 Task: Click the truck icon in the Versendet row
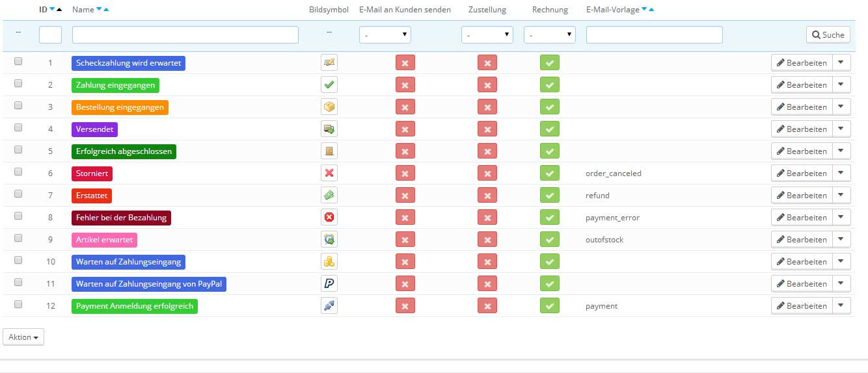[330, 129]
